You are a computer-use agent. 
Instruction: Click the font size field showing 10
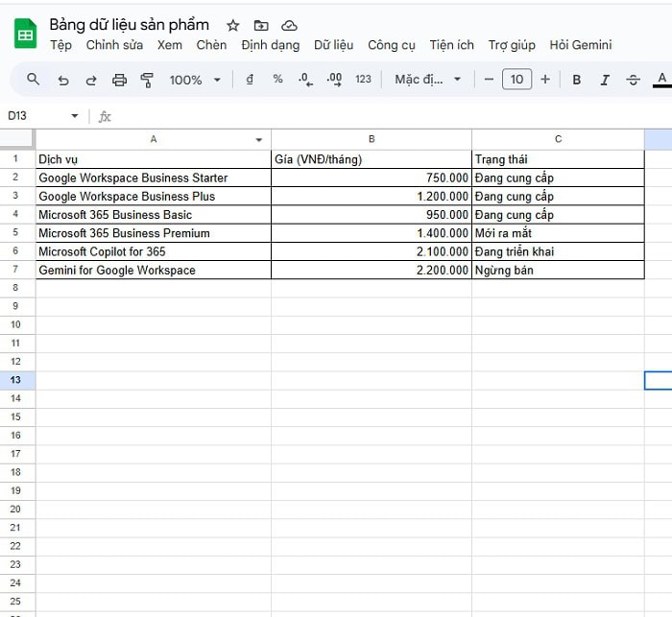[516, 80]
